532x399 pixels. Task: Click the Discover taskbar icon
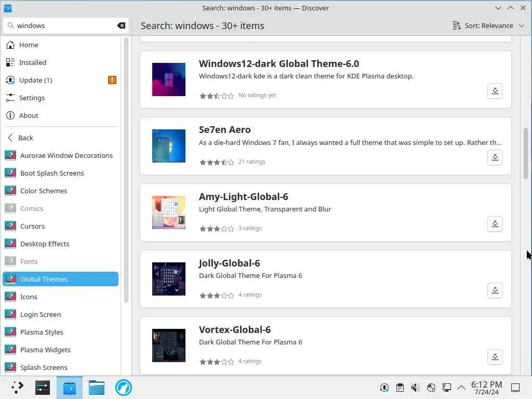click(69, 388)
